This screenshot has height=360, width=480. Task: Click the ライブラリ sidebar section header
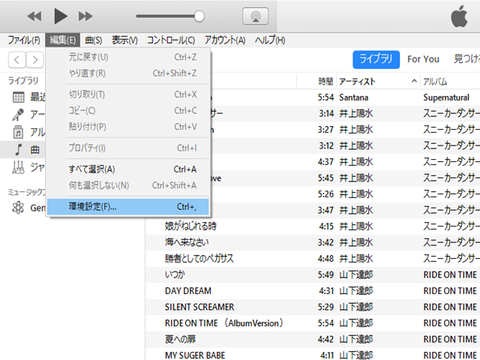[x=23, y=81]
